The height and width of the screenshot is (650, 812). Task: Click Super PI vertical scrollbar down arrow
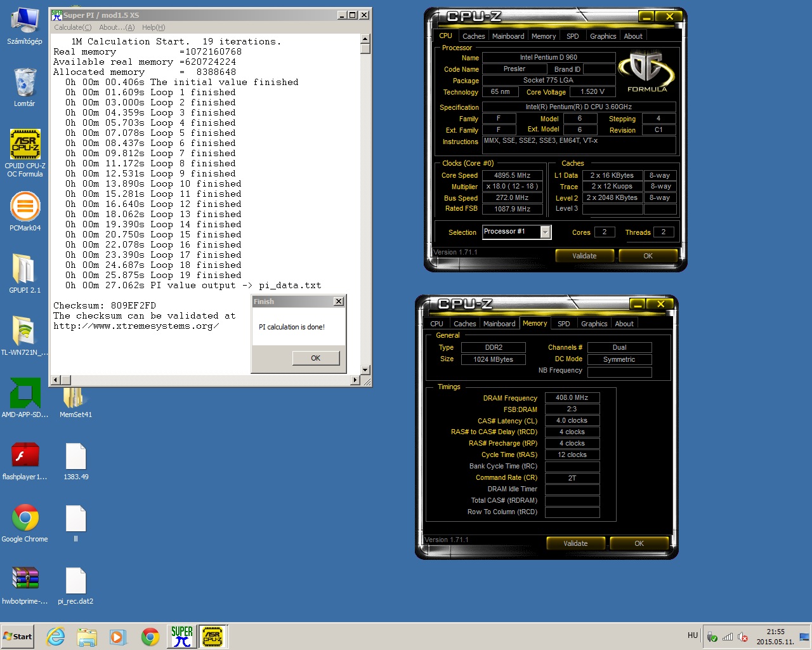[365, 369]
